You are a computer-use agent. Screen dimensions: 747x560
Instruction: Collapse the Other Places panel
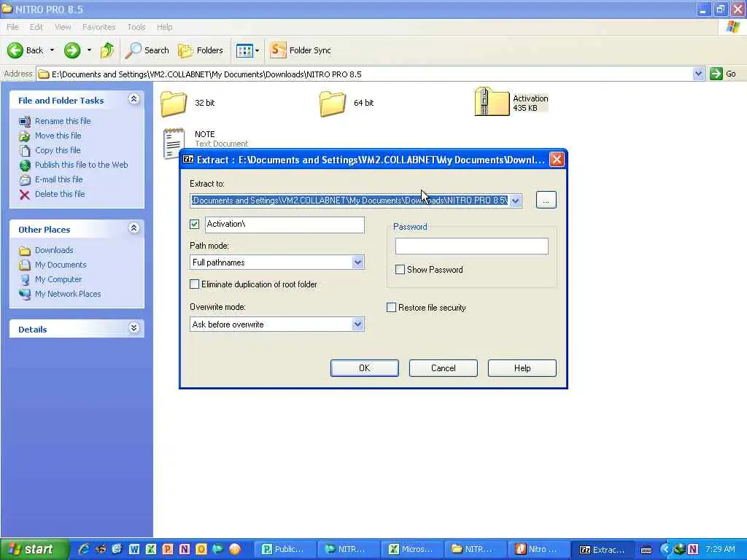coord(134,228)
